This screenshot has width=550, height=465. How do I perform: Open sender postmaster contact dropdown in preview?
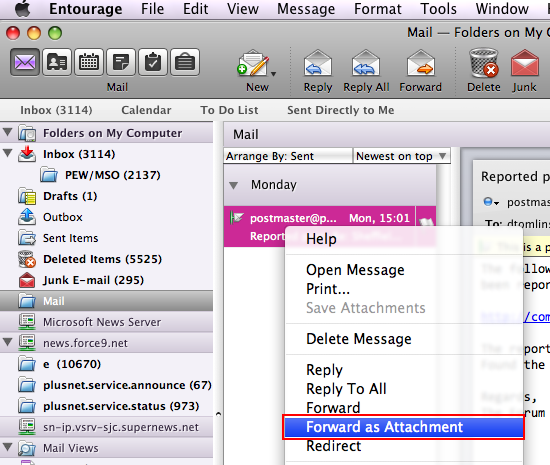point(491,202)
